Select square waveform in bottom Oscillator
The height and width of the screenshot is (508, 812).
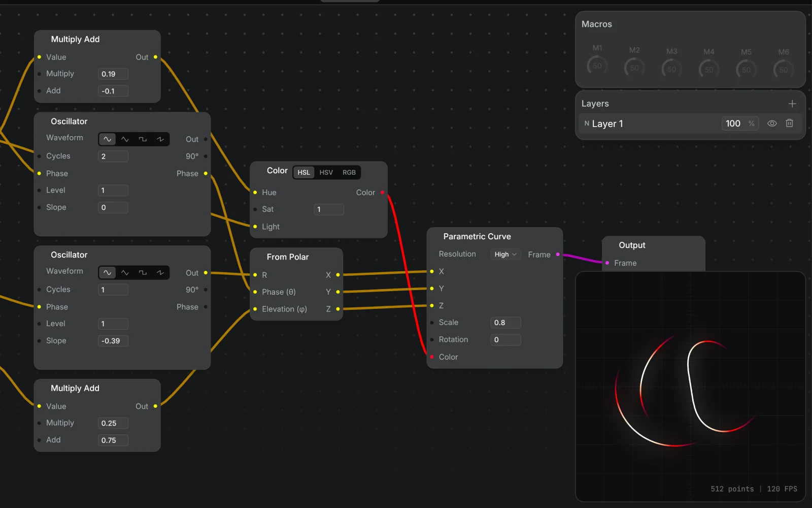143,273
